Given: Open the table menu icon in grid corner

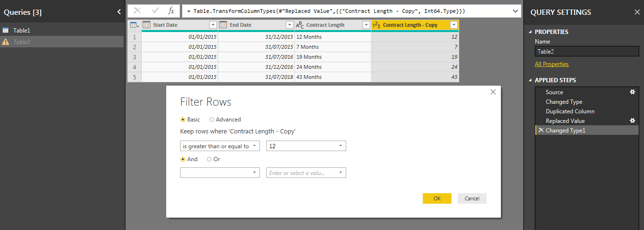Looking at the screenshot, I should [x=135, y=25].
